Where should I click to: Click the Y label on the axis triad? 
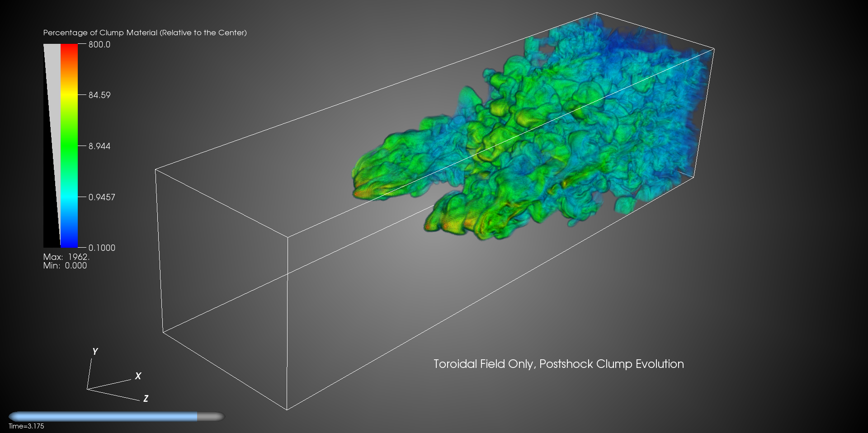click(95, 351)
